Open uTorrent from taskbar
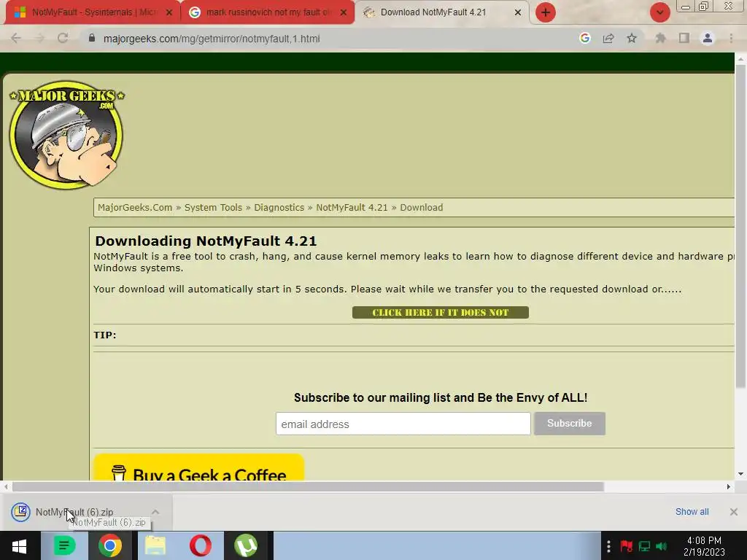Image resolution: width=747 pixels, height=560 pixels. 246,545
